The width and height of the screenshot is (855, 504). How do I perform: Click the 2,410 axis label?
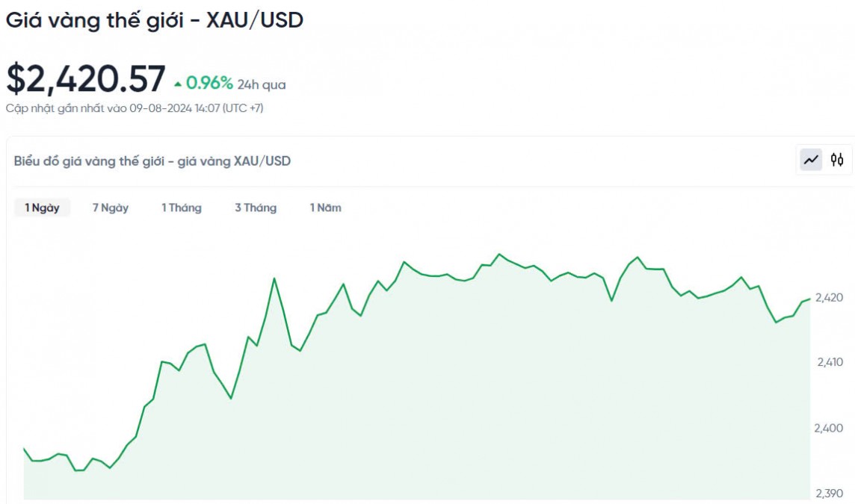[829, 362]
